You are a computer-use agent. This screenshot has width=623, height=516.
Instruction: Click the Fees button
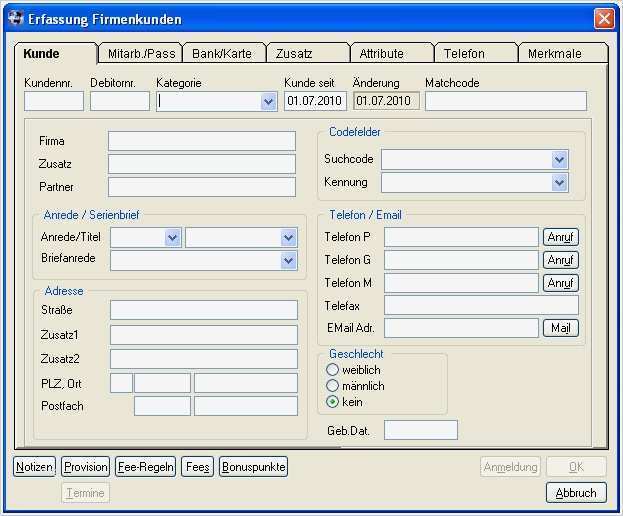tap(197, 467)
